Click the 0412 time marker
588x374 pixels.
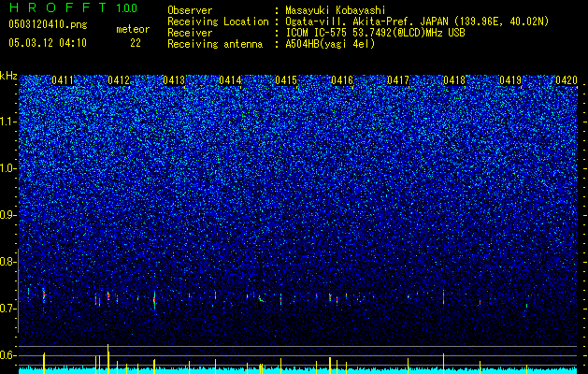click(119, 80)
